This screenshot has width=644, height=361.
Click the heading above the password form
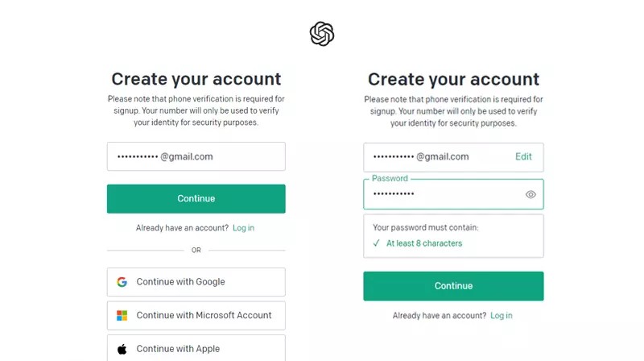pos(453,80)
